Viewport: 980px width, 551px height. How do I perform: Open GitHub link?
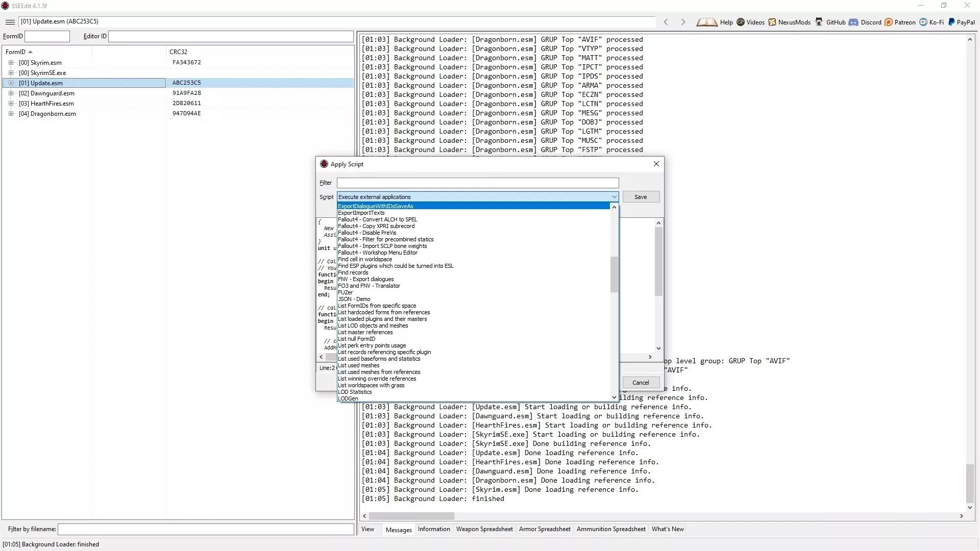[x=830, y=22]
